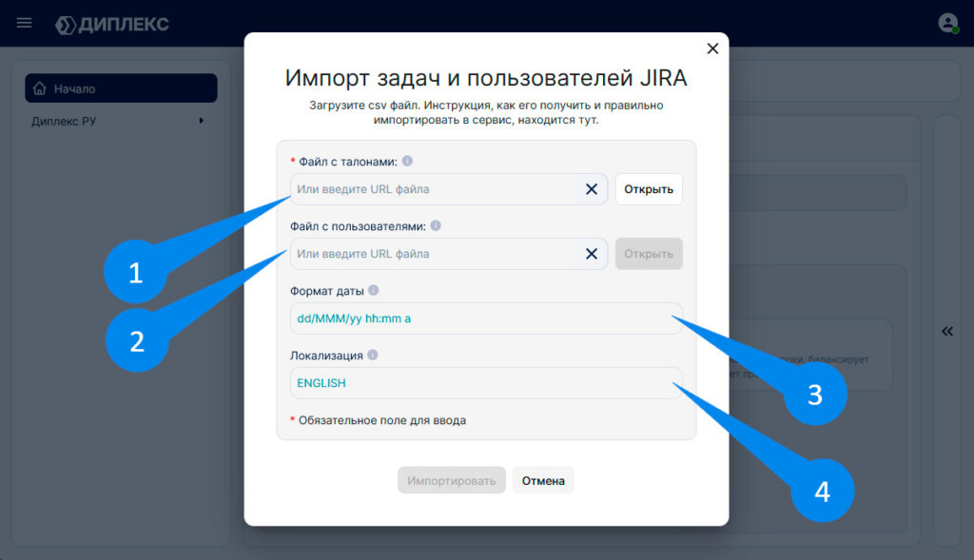This screenshot has width=974, height=560.
Task: Select the Начало menu item
Action: coord(121,88)
